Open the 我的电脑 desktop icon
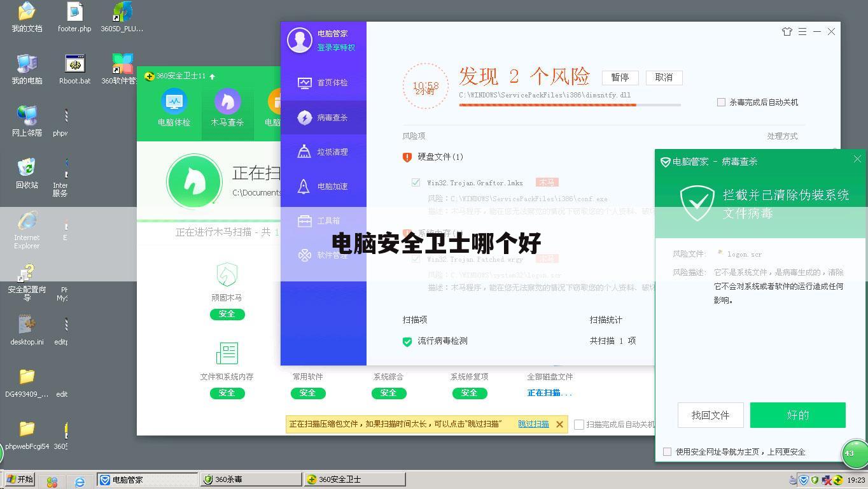The width and height of the screenshot is (868, 489). tap(27, 64)
